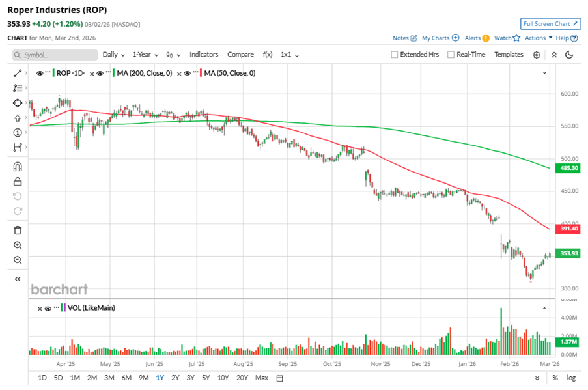Open the Indicators menu

pyautogui.click(x=204, y=55)
